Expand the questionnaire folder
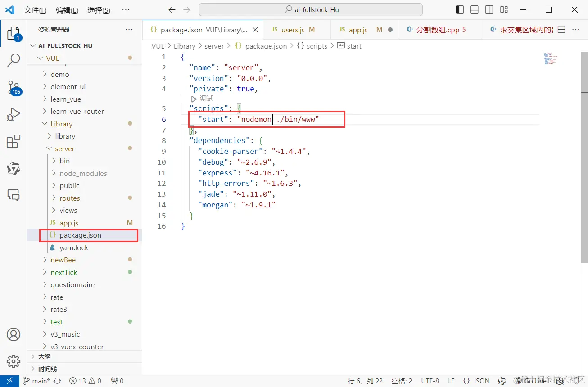 click(84, 284)
